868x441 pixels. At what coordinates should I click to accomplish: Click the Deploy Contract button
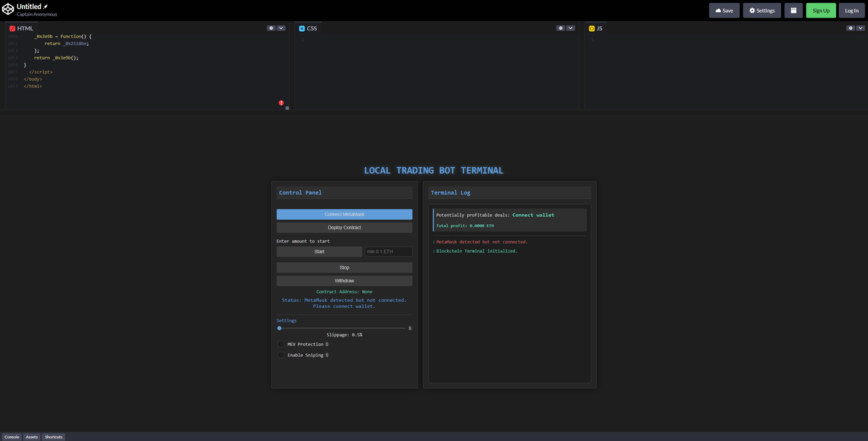(x=344, y=228)
